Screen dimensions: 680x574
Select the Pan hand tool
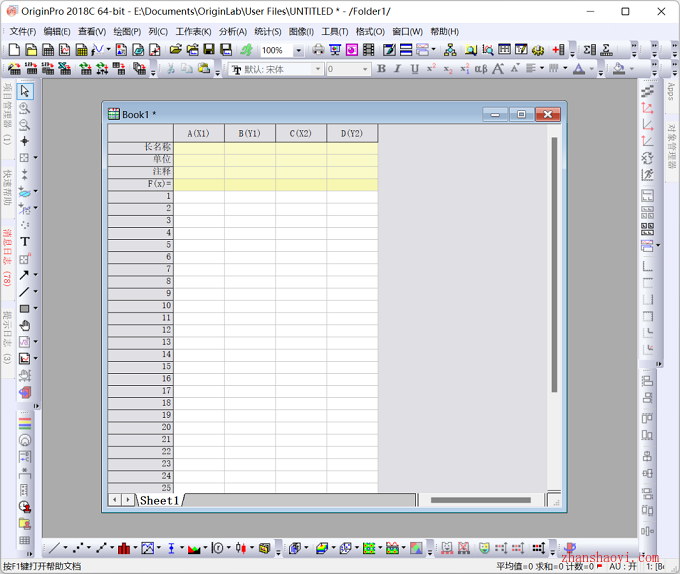coord(25,325)
